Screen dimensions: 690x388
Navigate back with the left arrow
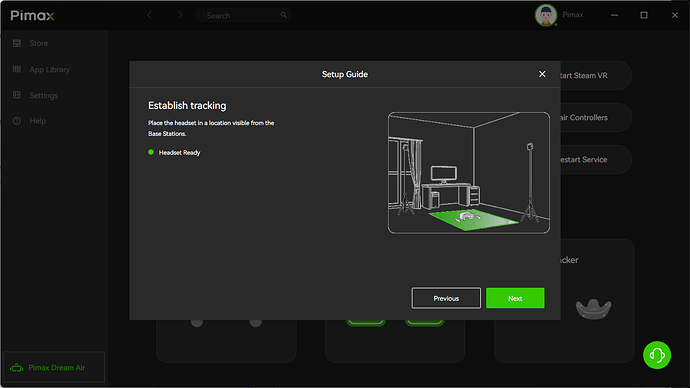coord(149,15)
